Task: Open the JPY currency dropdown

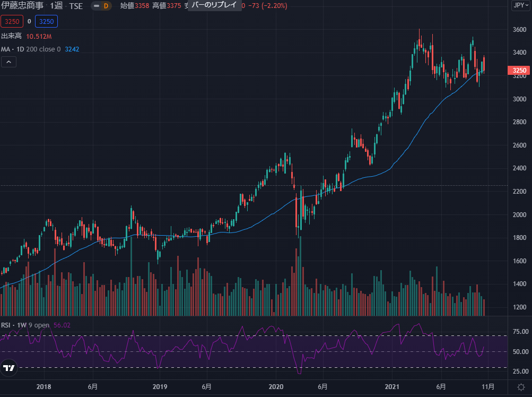Action: point(520,6)
